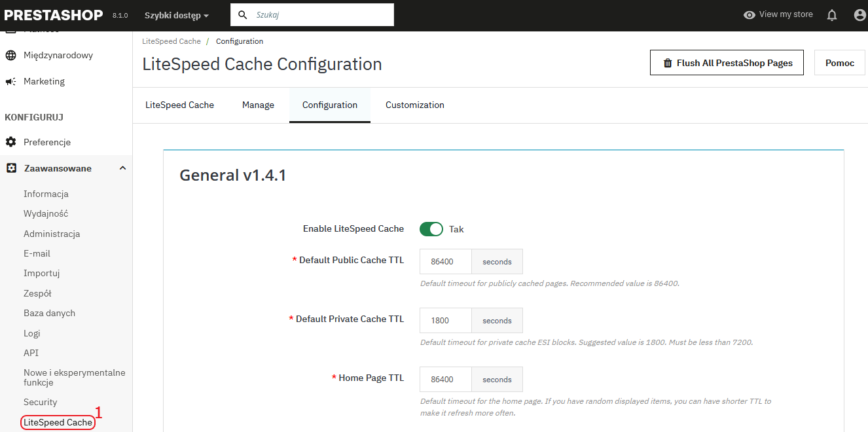Open Zespół submenu item
The height and width of the screenshot is (432, 868).
(x=37, y=293)
